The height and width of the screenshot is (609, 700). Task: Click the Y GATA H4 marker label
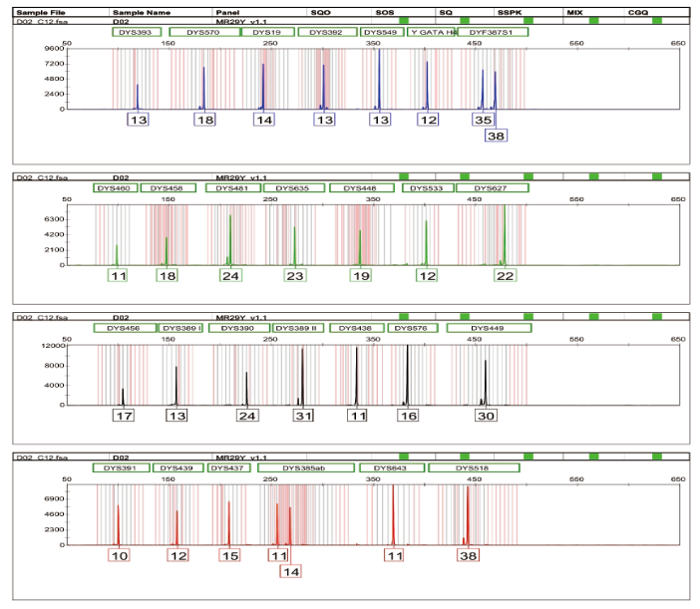tap(431, 32)
